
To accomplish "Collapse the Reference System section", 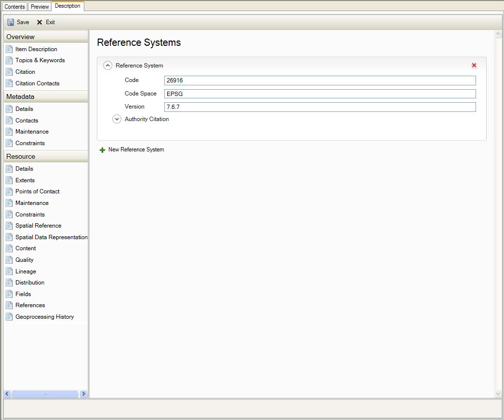I will point(108,66).
